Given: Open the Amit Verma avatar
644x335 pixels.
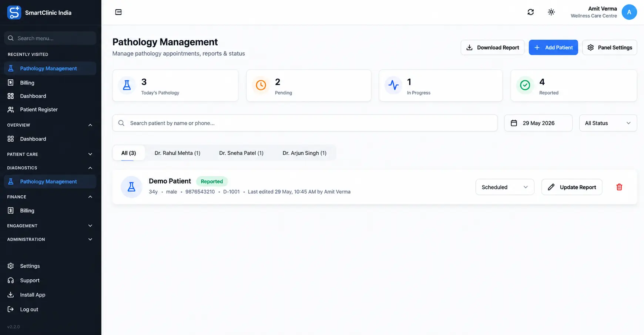Looking at the screenshot, I should 629,12.
